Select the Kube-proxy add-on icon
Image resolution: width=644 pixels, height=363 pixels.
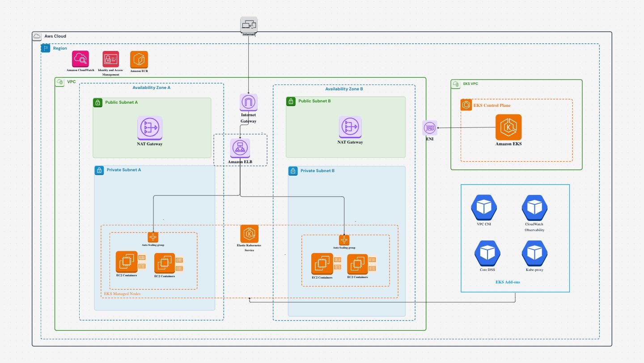534,253
